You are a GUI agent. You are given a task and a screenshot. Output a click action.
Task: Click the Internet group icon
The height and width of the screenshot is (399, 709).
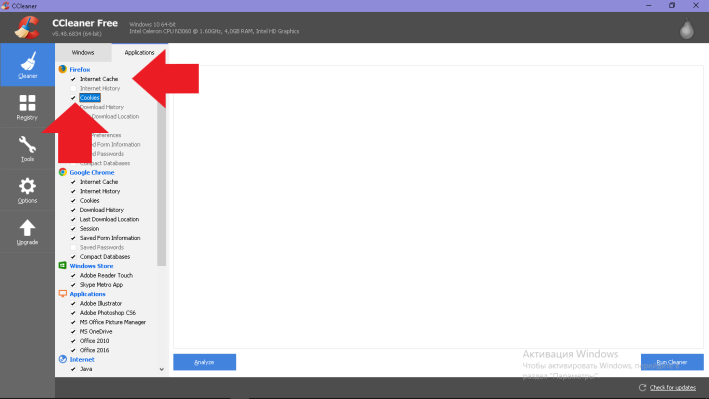(x=63, y=360)
